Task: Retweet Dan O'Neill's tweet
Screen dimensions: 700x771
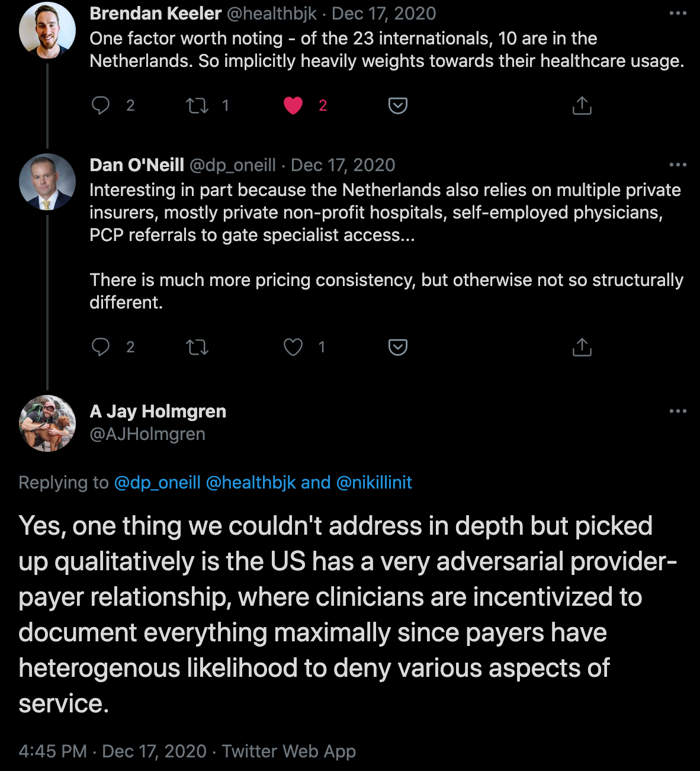Action: pos(197,347)
